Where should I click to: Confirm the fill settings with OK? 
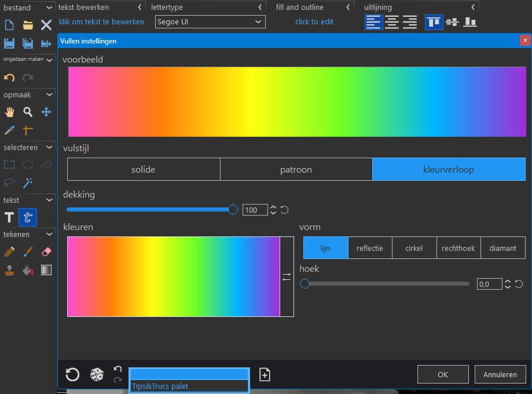(443, 374)
